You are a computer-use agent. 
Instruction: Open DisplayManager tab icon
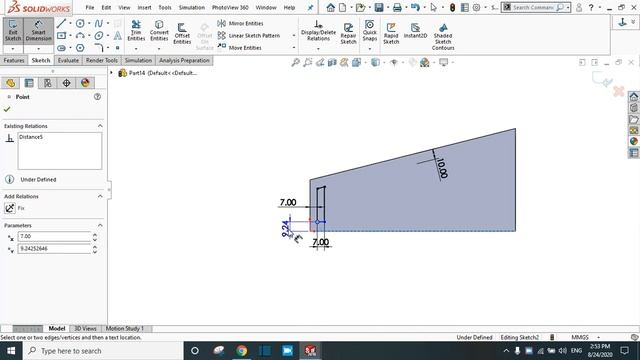coord(85,83)
